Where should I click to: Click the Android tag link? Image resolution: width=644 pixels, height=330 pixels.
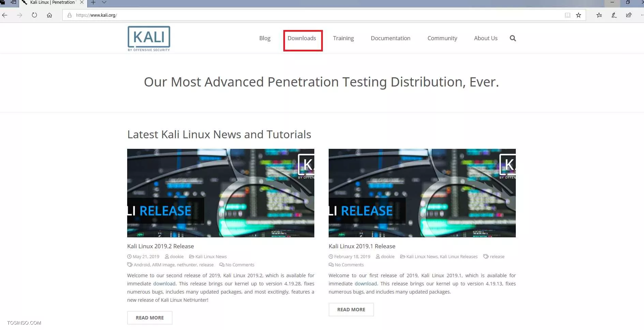point(141,265)
